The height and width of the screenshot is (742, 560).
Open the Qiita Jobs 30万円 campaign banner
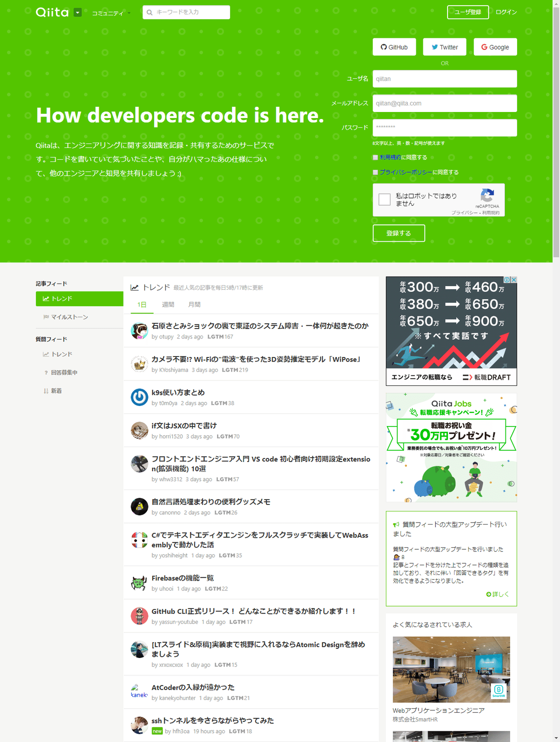tap(451, 448)
